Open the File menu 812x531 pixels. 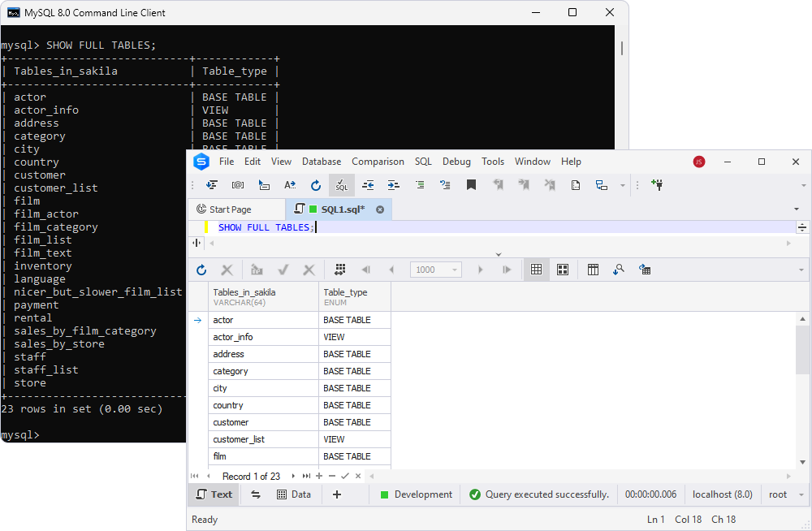tap(227, 162)
